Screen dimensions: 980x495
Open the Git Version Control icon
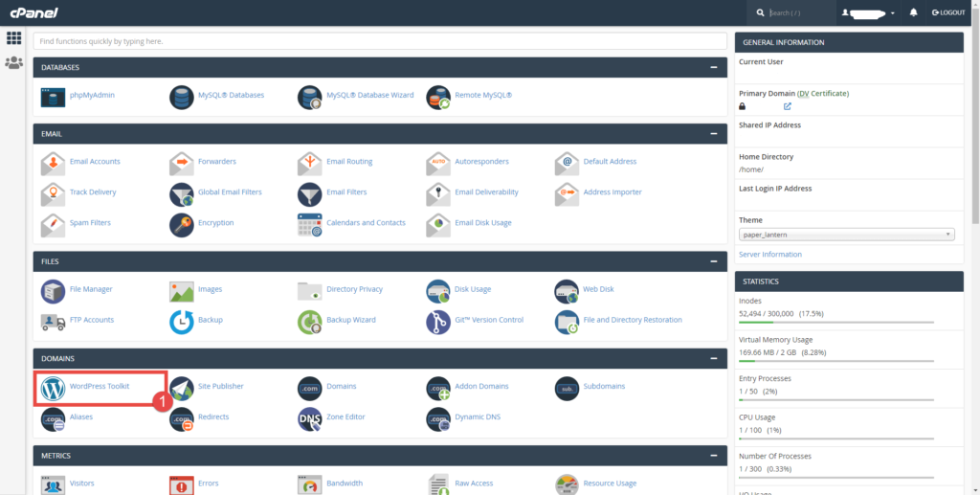click(x=438, y=321)
